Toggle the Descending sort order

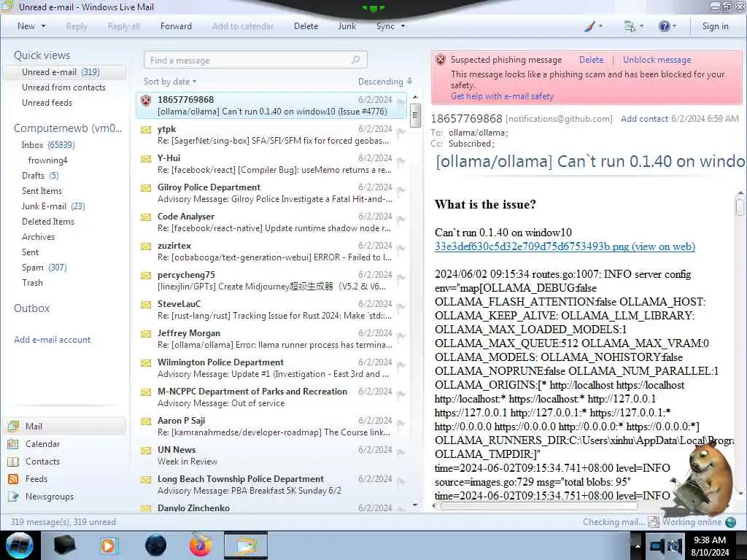[x=385, y=82]
